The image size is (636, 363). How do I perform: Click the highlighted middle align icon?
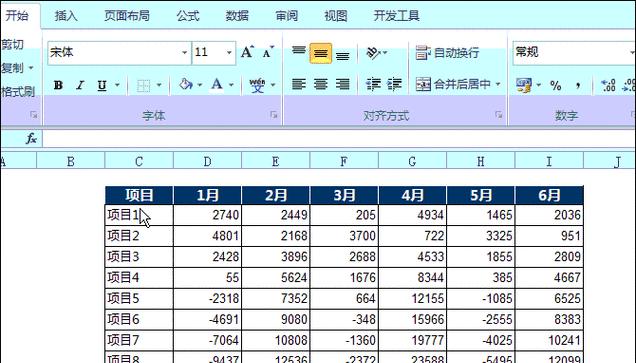tap(320, 53)
